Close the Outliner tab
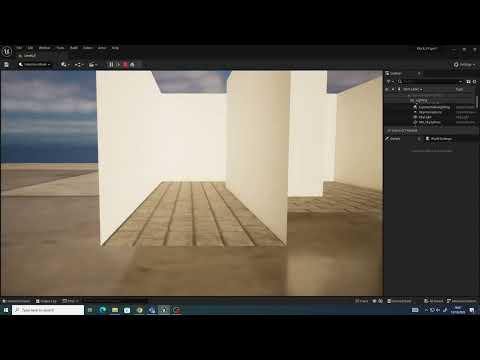Screen dimensions: 480x360 (419, 73)
